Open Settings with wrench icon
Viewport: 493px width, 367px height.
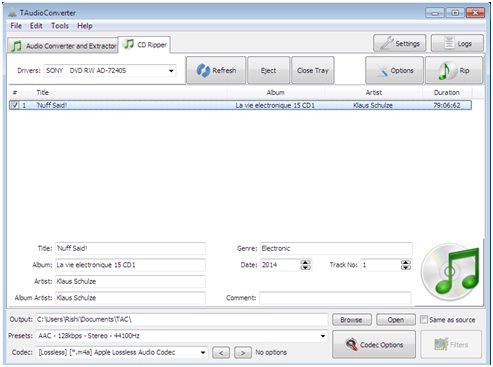pos(400,43)
